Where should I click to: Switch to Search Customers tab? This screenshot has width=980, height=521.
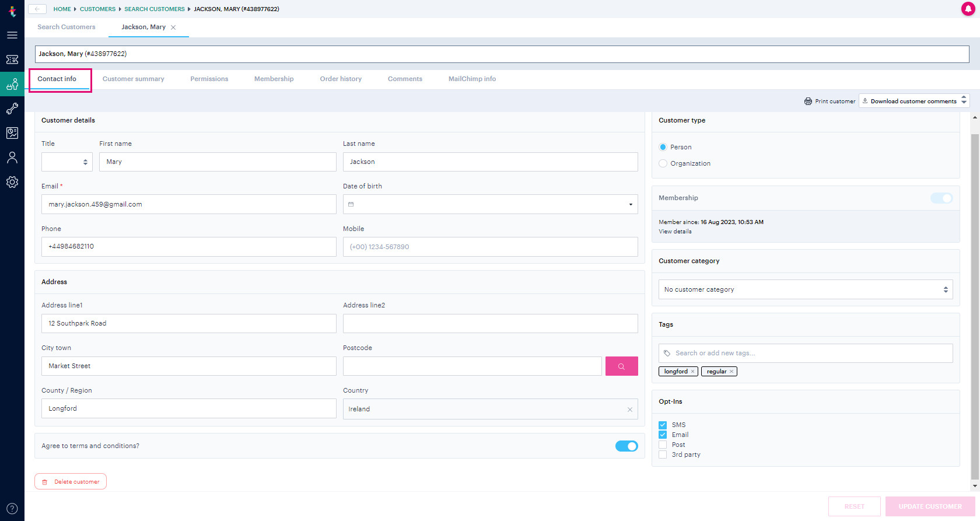tap(66, 27)
